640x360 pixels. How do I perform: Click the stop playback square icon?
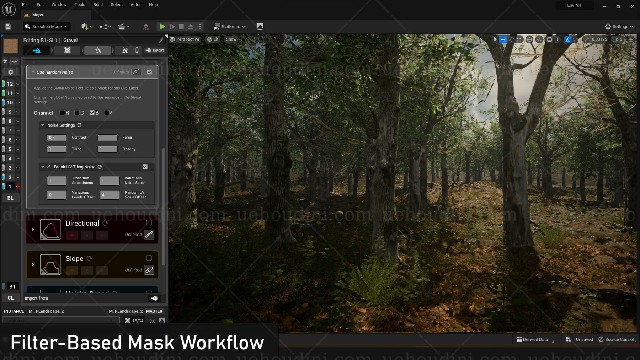(182, 27)
